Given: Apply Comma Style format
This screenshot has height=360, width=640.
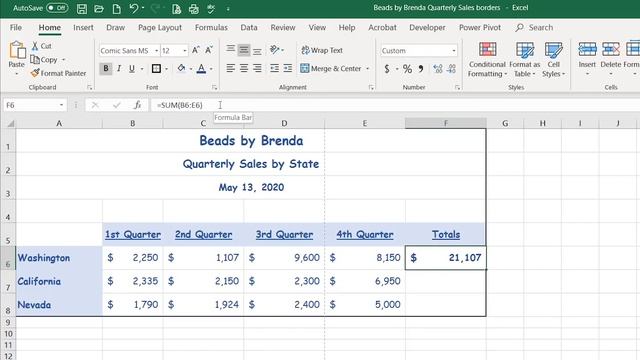Looking at the screenshot, I should point(421,69).
